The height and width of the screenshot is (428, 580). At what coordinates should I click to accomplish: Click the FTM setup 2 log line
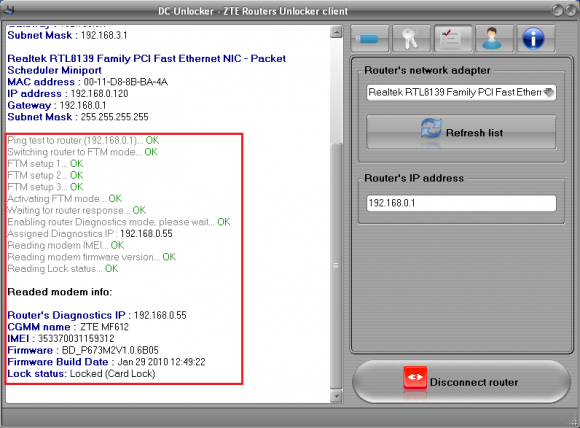click(45, 175)
